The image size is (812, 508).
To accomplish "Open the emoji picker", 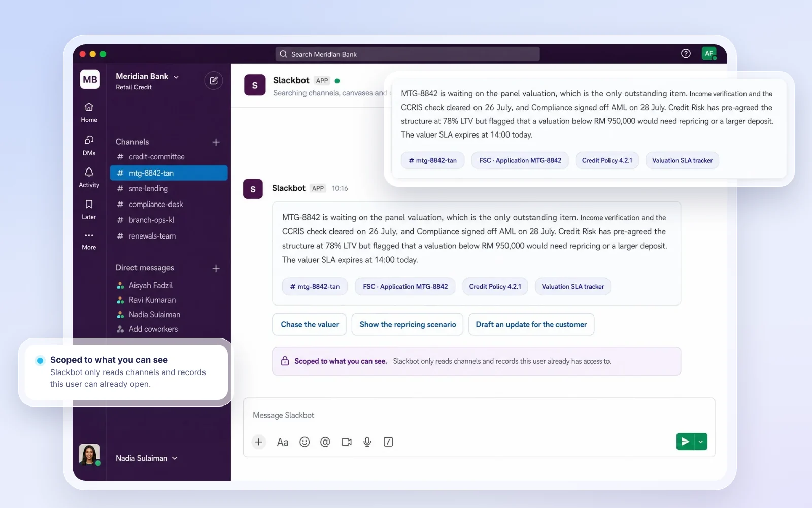I will (x=304, y=442).
